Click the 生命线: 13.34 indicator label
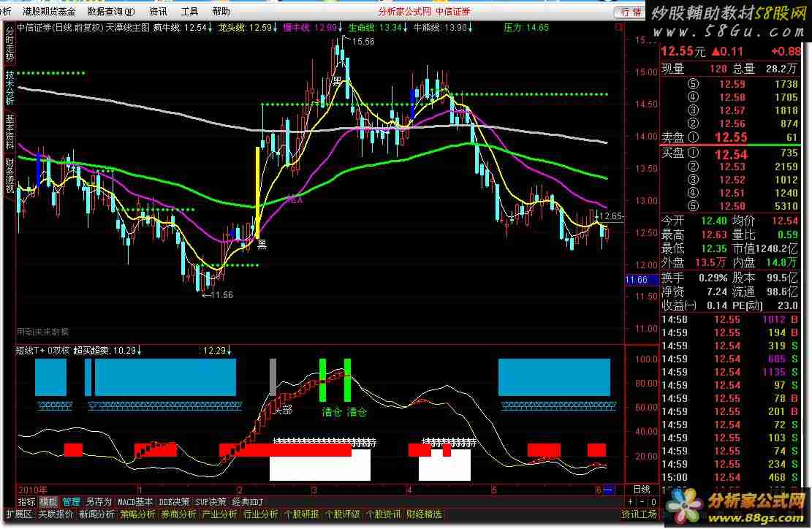This screenshot has width=812, height=529. tap(378, 28)
